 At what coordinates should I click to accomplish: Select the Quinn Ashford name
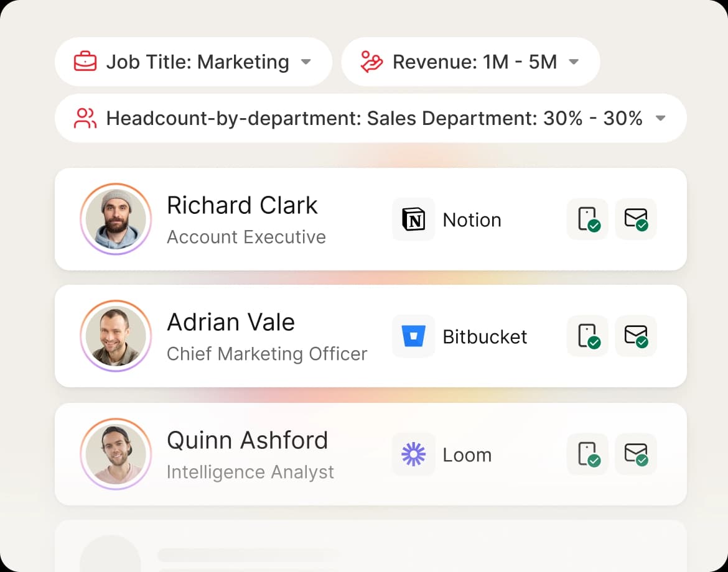(x=247, y=440)
